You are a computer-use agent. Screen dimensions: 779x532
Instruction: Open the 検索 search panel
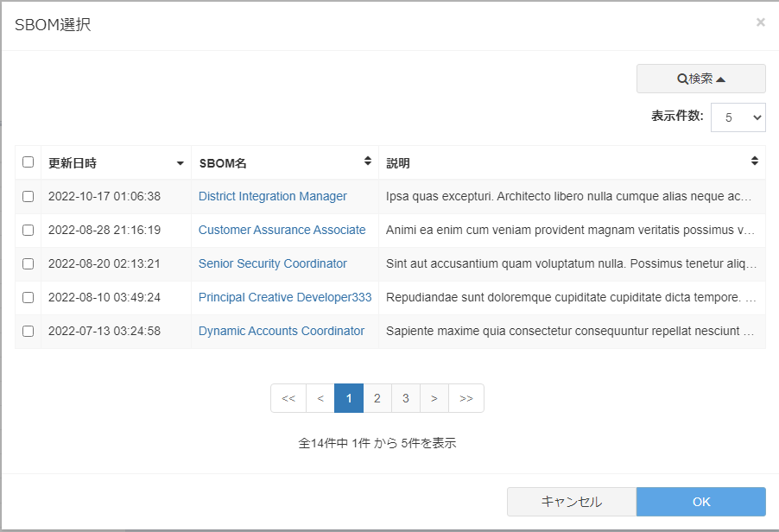(700, 79)
